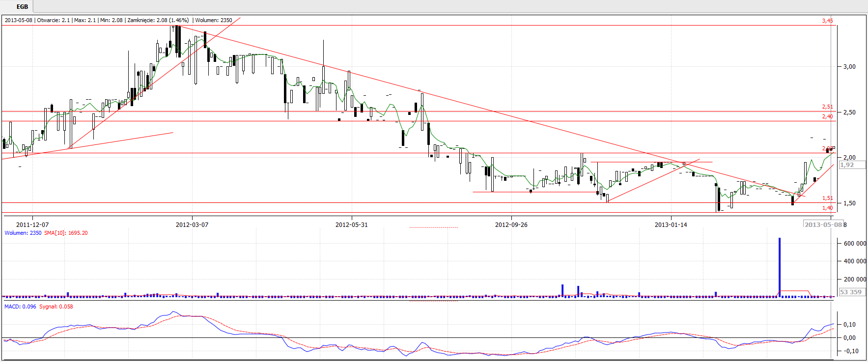Switch to the EGB chart tab
This screenshot has height=362, width=868.
point(22,7)
